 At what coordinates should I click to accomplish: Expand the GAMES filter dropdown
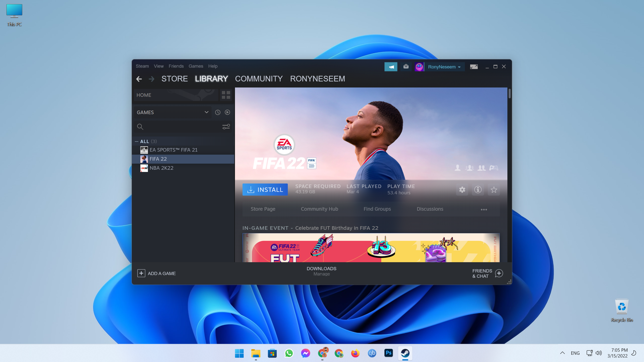tap(207, 112)
